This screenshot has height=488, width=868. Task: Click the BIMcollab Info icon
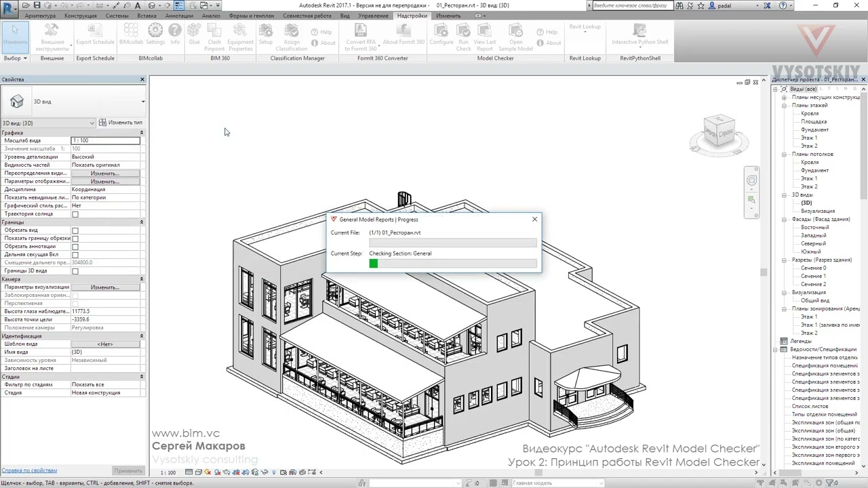(175, 35)
